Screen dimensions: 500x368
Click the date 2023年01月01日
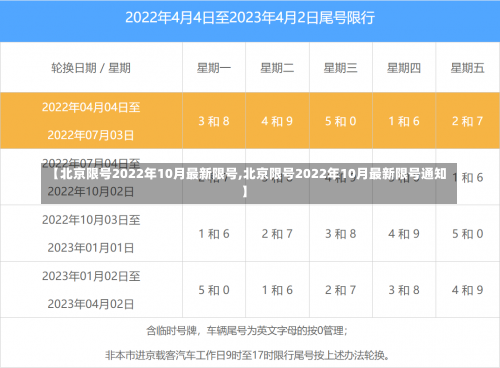click(x=91, y=248)
